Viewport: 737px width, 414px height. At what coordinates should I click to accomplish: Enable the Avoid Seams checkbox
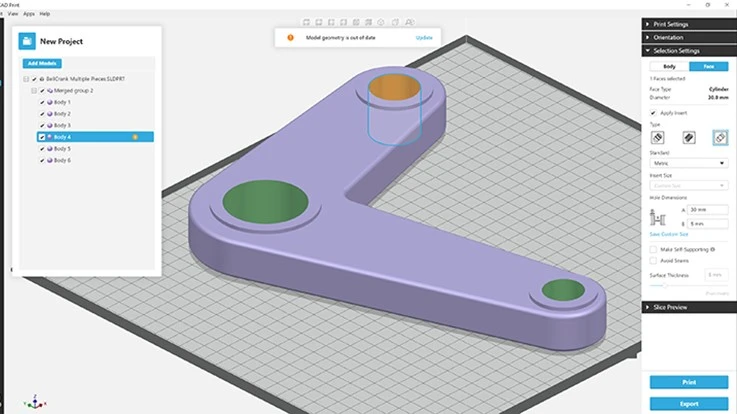[652, 259]
